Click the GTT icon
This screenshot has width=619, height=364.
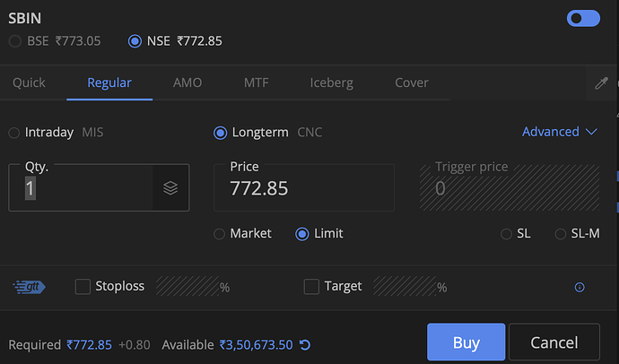pyautogui.click(x=30, y=287)
